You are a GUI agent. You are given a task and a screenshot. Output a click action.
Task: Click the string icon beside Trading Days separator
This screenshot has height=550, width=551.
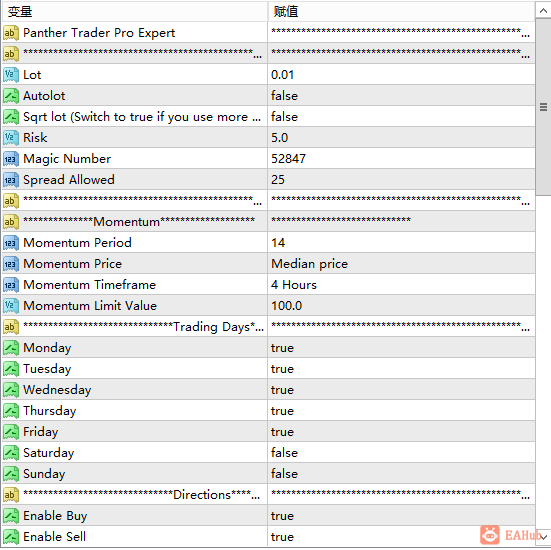click(x=11, y=327)
